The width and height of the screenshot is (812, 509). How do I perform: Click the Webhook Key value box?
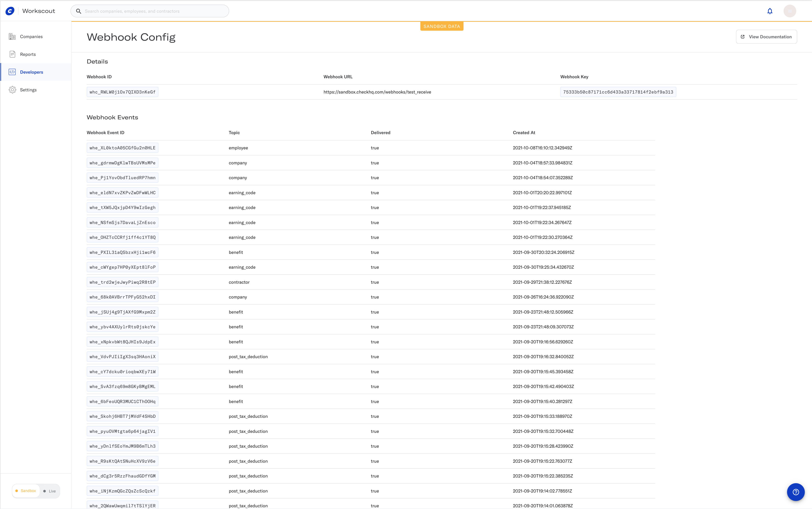click(618, 92)
